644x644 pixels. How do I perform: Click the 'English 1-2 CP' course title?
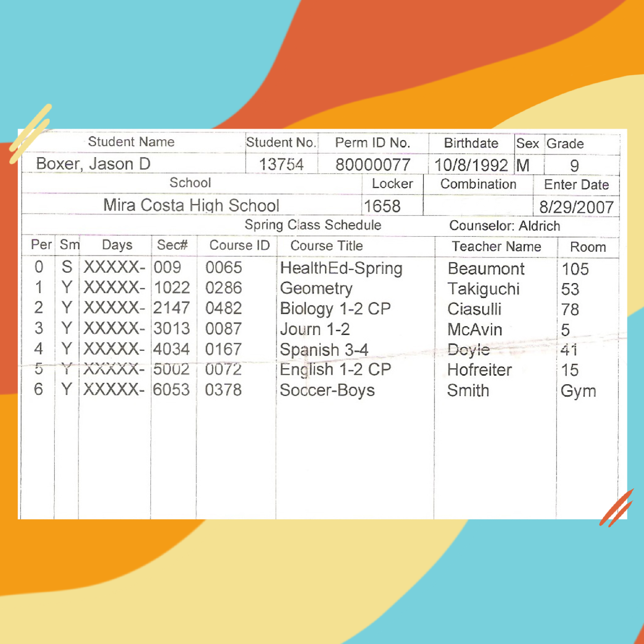[336, 370]
